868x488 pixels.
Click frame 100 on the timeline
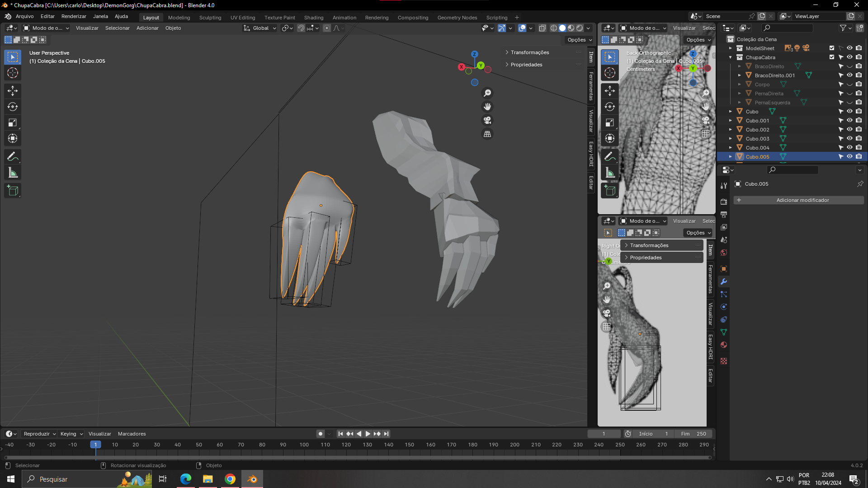(x=304, y=445)
